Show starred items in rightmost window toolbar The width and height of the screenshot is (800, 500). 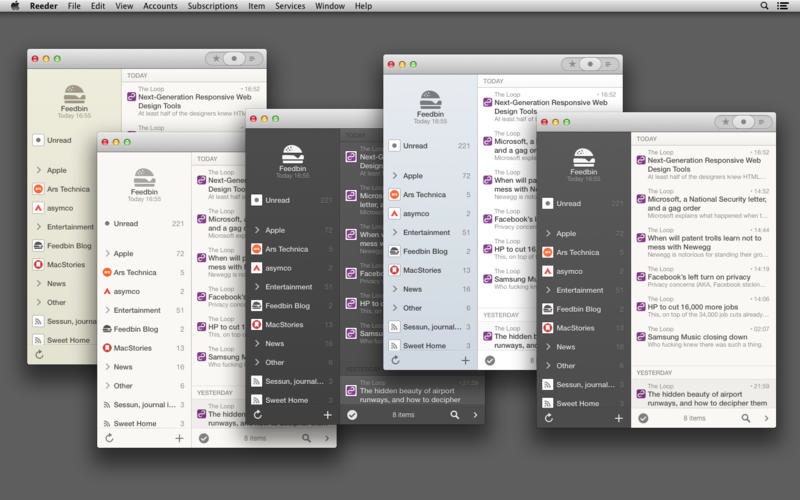724,122
